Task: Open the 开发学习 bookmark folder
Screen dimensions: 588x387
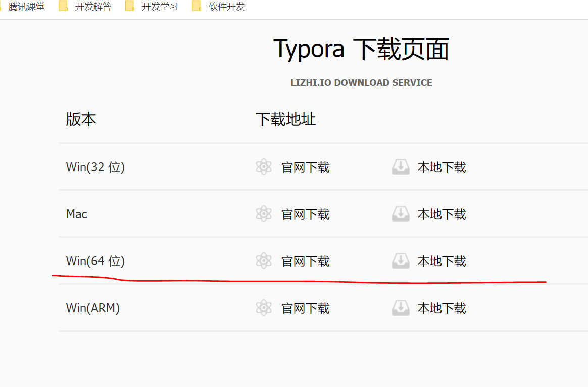Action: [160, 7]
